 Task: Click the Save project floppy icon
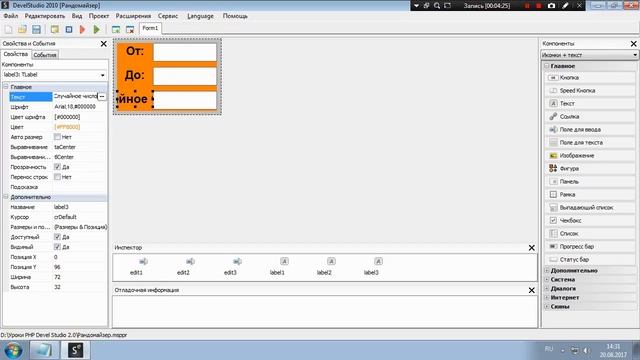click(36, 29)
